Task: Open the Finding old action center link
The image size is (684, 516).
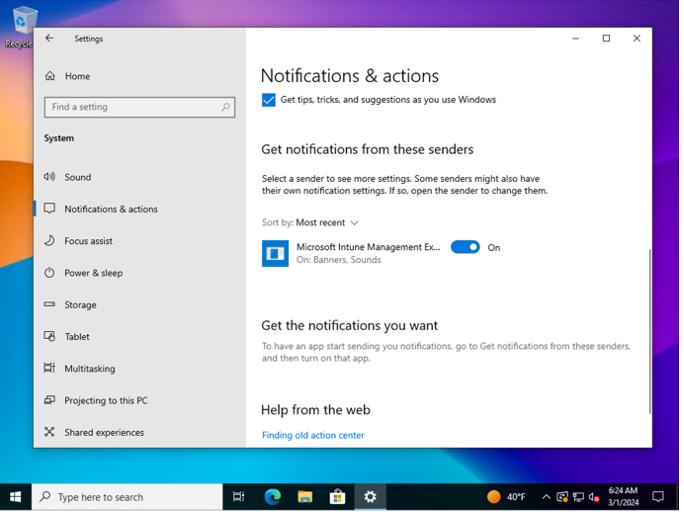Action: click(313, 435)
